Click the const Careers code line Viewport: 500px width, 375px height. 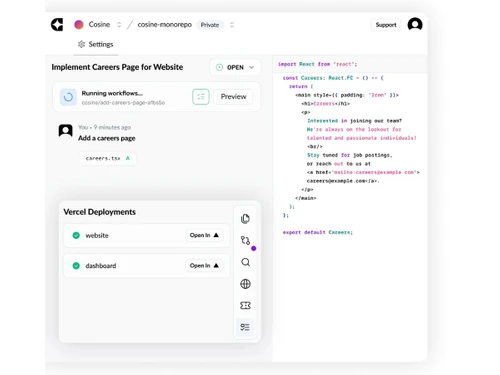(x=333, y=78)
